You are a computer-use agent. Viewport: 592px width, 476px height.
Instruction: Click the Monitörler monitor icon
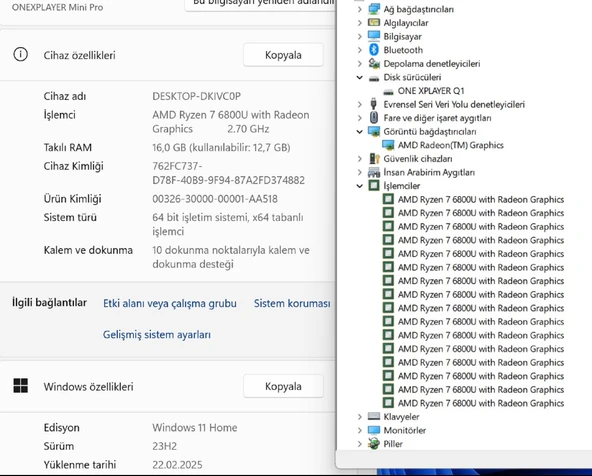tap(374, 430)
